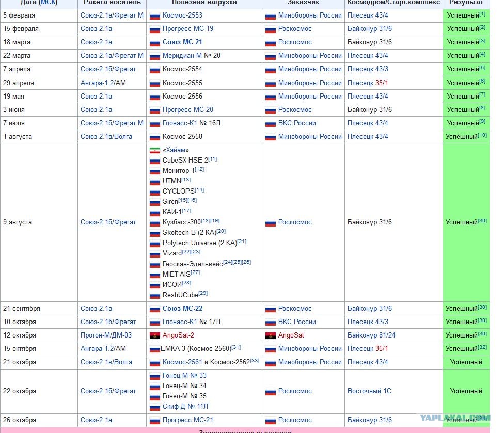This screenshot has width=504, height=433.
Task: Click the Angolan flag beside AngoSat customer
Action: (270, 335)
